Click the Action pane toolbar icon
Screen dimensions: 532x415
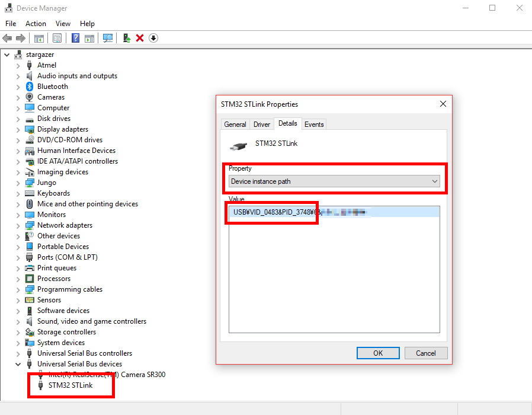coord(89,38)
